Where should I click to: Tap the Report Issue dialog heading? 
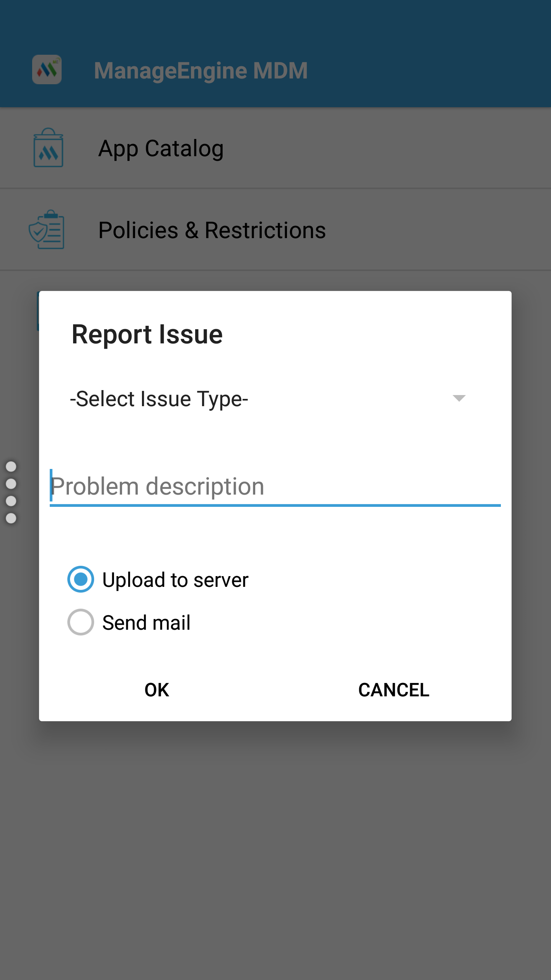(147, 334)
